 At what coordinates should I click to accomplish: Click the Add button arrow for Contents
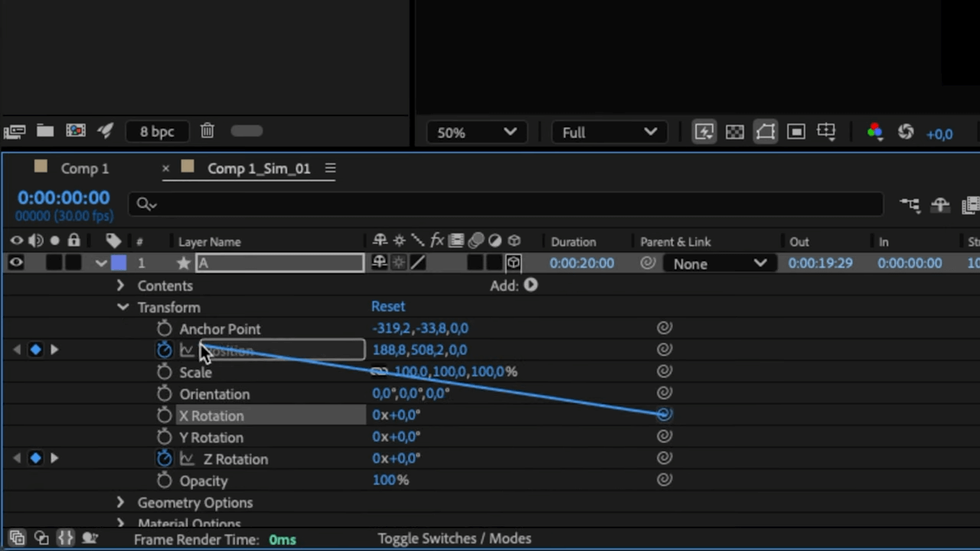pyautogui.click(x=531, y=285)
